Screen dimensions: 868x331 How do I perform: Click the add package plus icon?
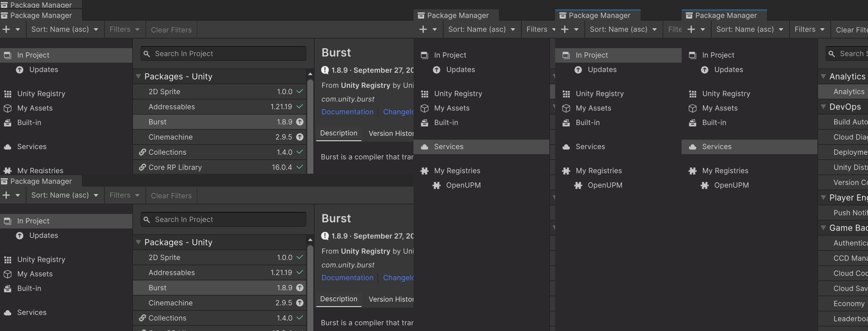(x=6, y=29)
